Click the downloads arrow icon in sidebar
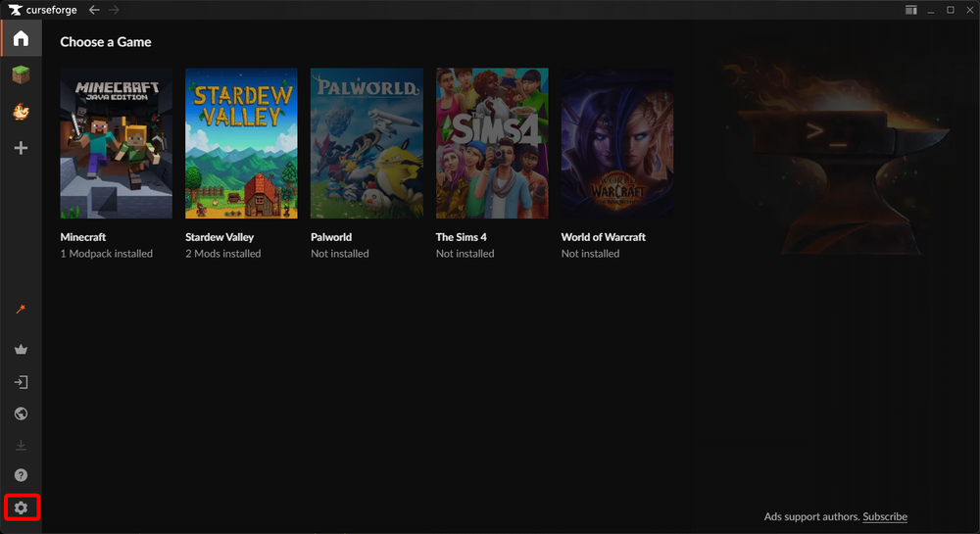 pos(21,445)
